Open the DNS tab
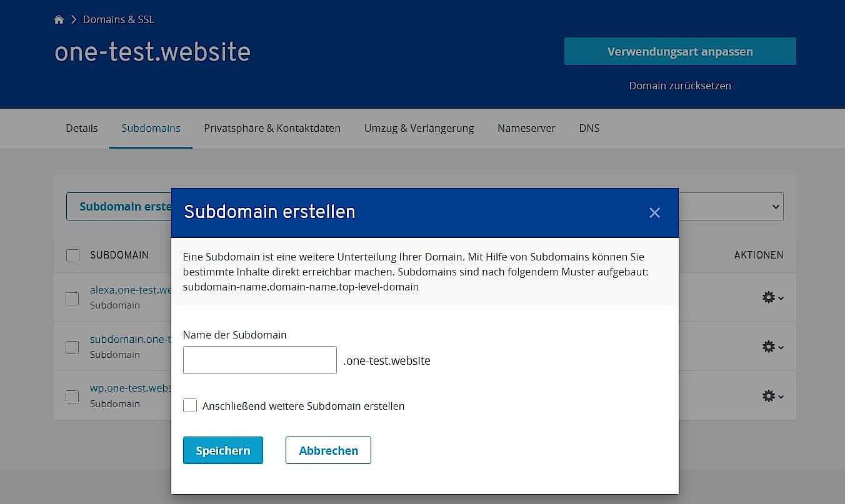The width and height of the screenshot is (845, 504). 589,128
